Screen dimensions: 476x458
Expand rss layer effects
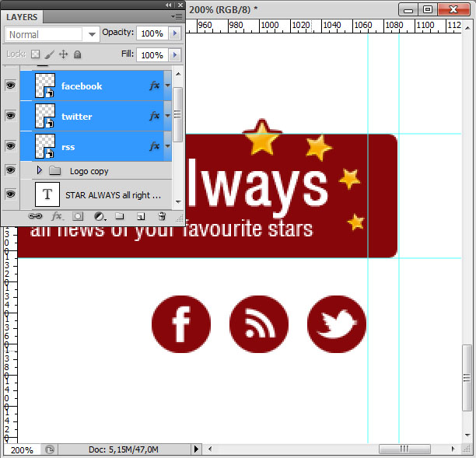click(x=167, y=146)
